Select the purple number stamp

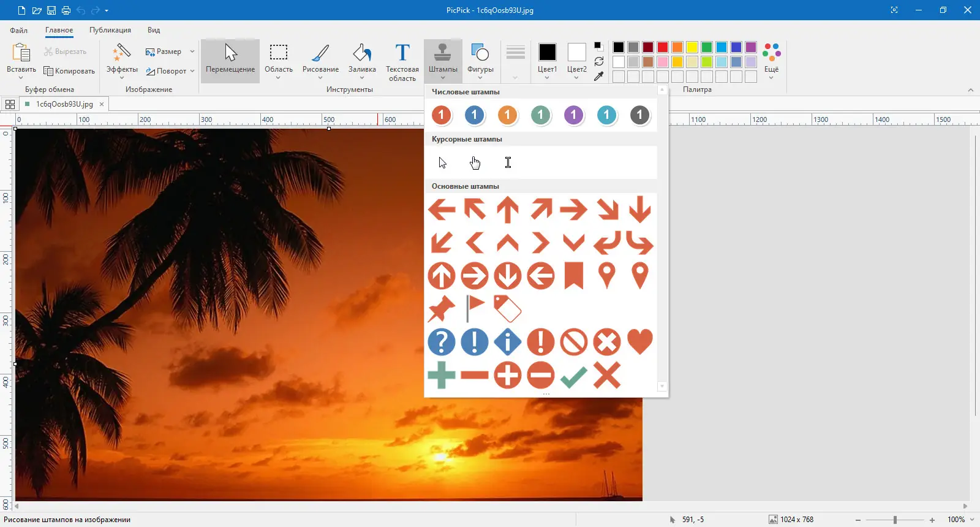(573, 115)
